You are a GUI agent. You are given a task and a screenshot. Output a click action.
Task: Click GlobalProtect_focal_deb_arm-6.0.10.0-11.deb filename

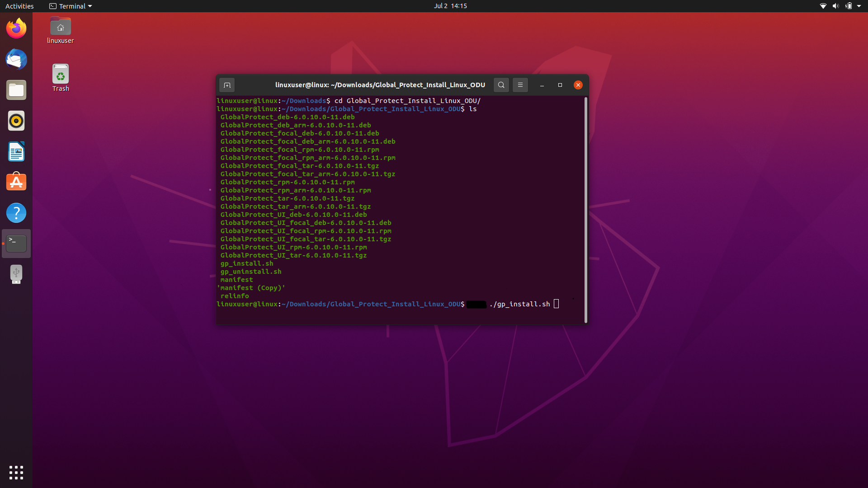click(x=308, y=141)
